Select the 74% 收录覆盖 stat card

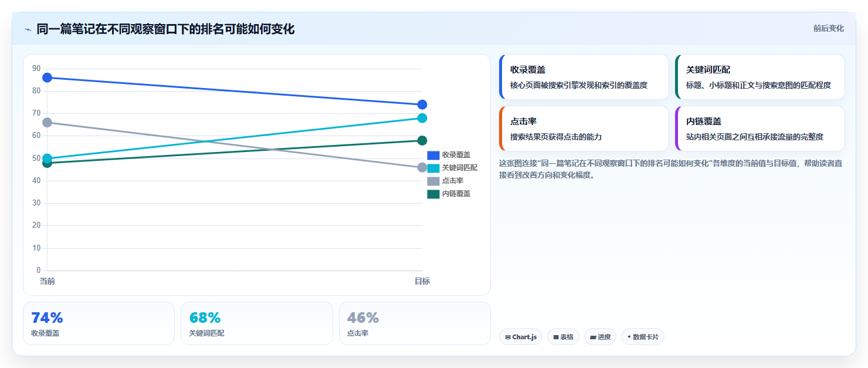pyautogui.click(x=99, y=323)
